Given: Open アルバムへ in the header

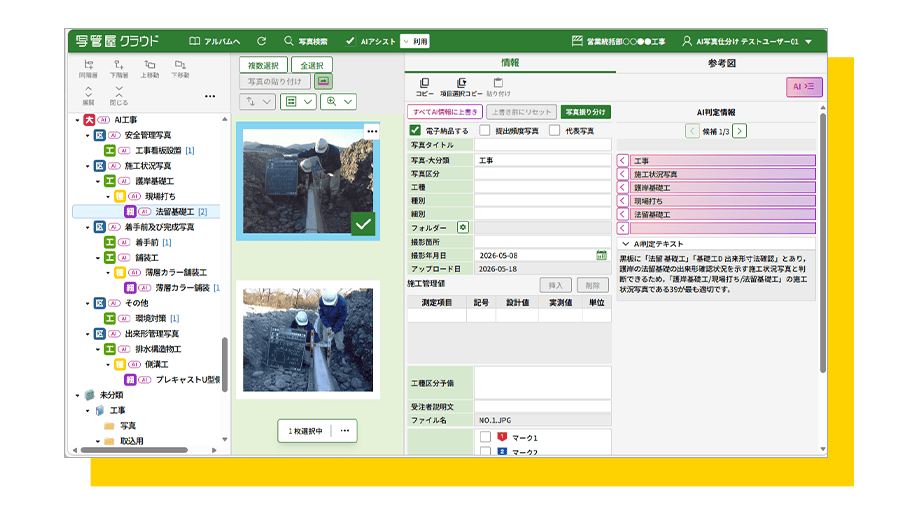Looking at the screenshot, I should click(x=214, y=41).
